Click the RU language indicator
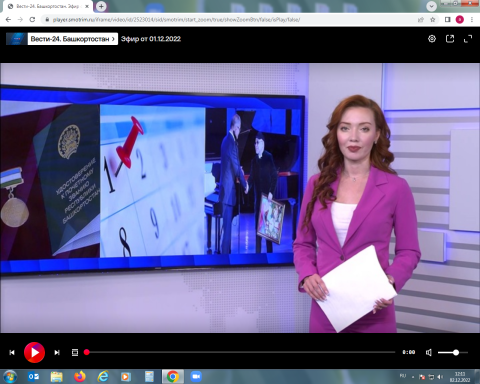Screen dimensions: 480x384 click(403, 376)
